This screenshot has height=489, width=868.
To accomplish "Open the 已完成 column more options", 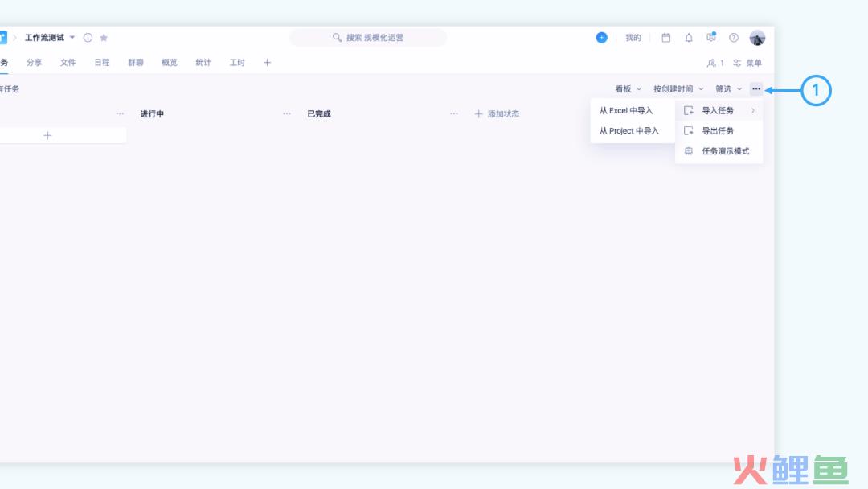I will 454,114.
